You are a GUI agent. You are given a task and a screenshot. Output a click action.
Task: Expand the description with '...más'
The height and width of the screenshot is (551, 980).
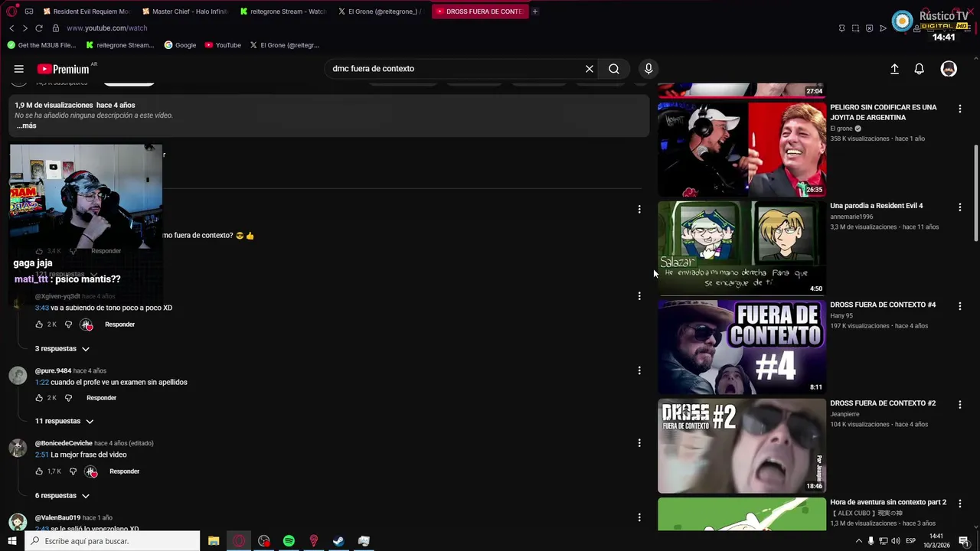point(27,126)
